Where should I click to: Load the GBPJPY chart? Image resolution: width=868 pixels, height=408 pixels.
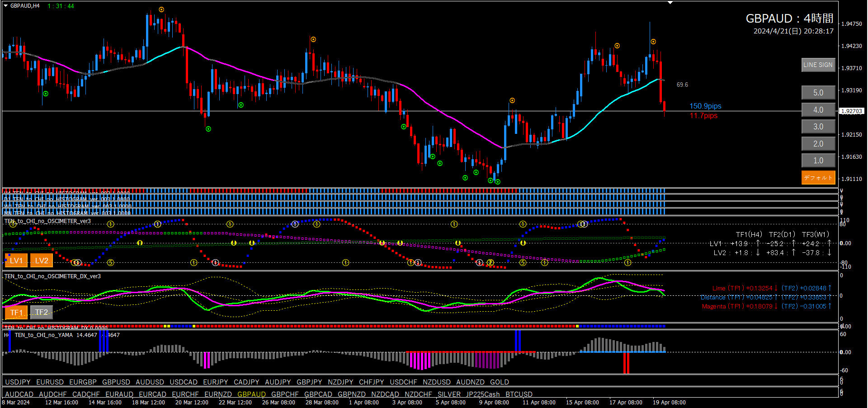(309, 382)
